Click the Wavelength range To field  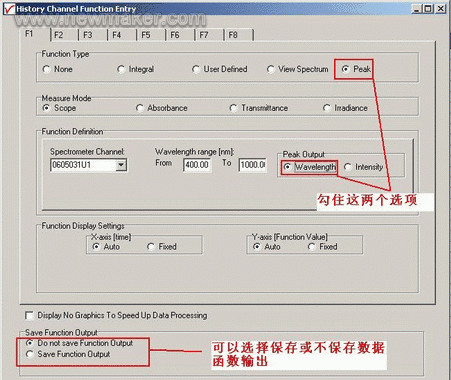coord(252,165)
